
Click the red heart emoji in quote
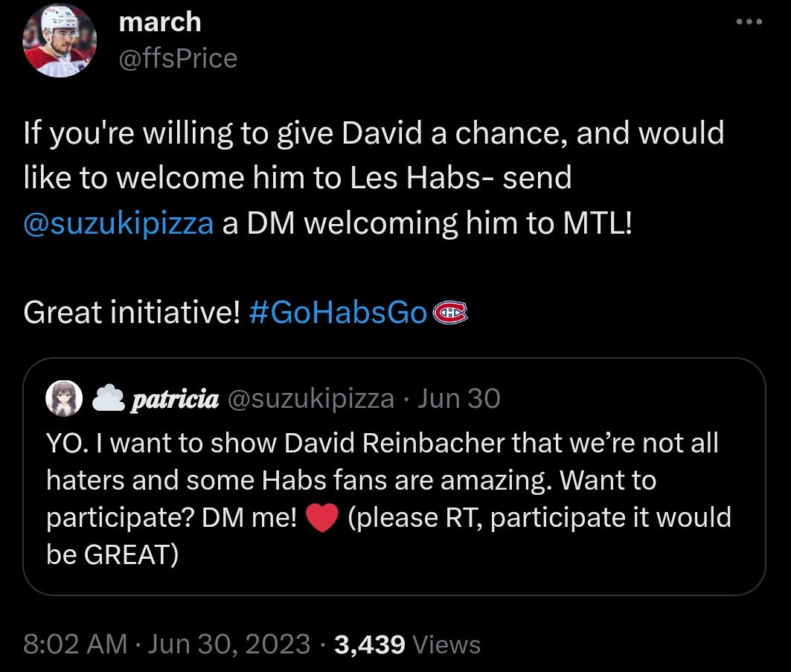[322, 519]
